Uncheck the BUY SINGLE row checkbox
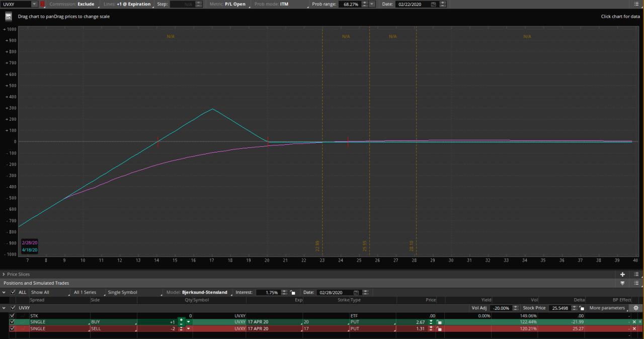 pos(11,321)
